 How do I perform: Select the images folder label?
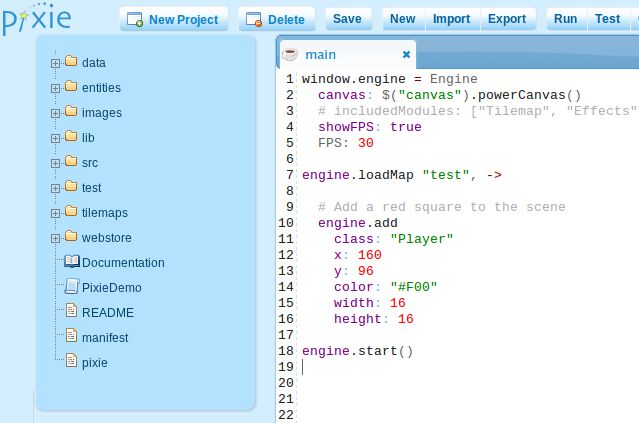[x=102, y=113]
